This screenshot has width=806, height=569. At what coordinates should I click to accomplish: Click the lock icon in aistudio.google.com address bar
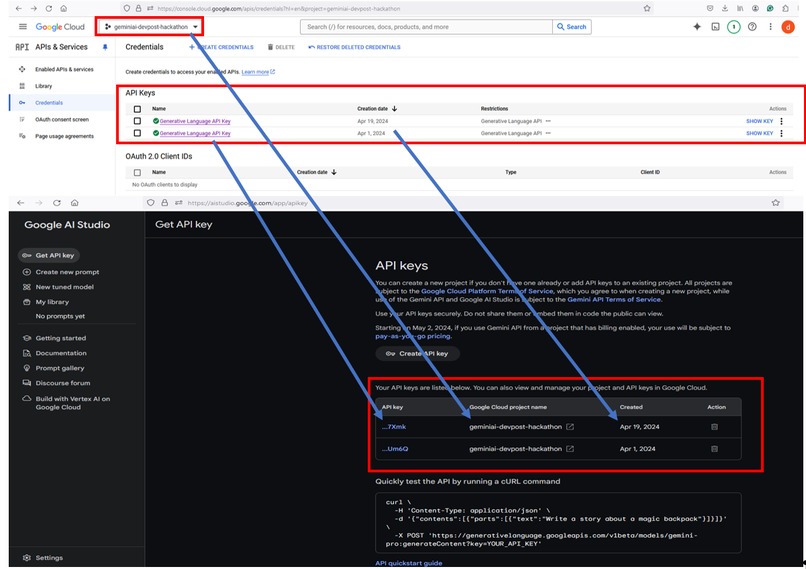pos(164,203)
